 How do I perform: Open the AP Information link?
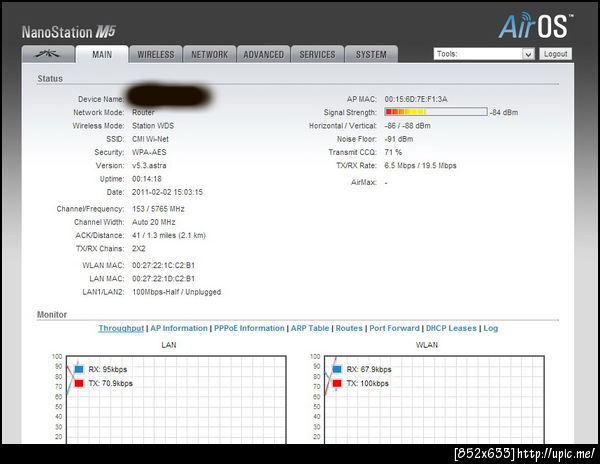179,328
